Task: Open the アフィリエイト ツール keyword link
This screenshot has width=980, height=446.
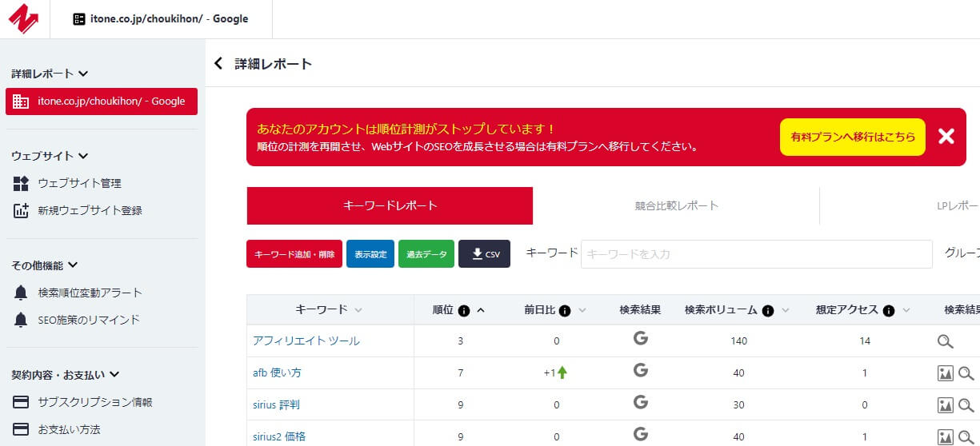Action: [x=306, y=341]
